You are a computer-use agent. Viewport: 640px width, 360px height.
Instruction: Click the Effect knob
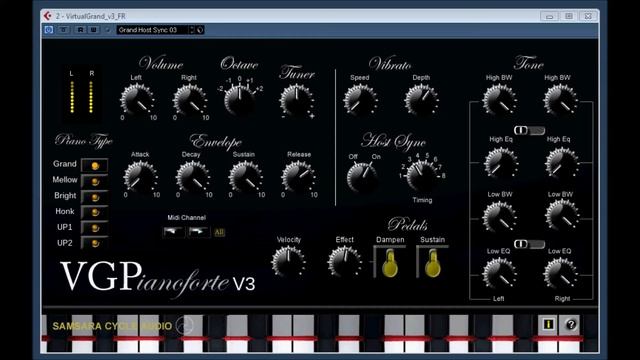tap(344, 262)
